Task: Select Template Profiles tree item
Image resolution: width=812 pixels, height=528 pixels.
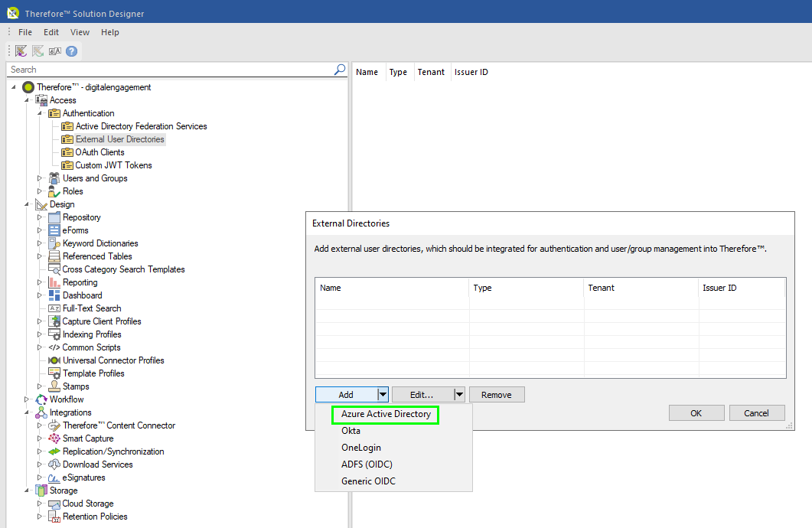Action: coord(93,373)
